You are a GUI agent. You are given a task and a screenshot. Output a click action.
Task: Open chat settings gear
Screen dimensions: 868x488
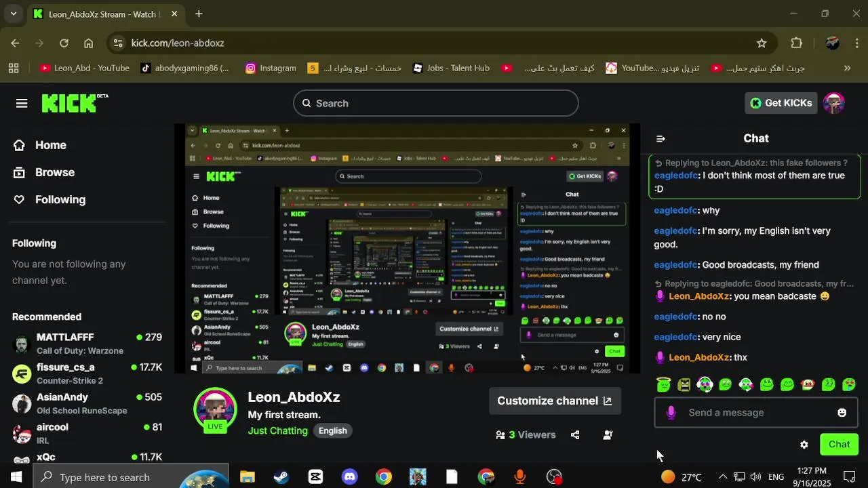tap(804, 445)
